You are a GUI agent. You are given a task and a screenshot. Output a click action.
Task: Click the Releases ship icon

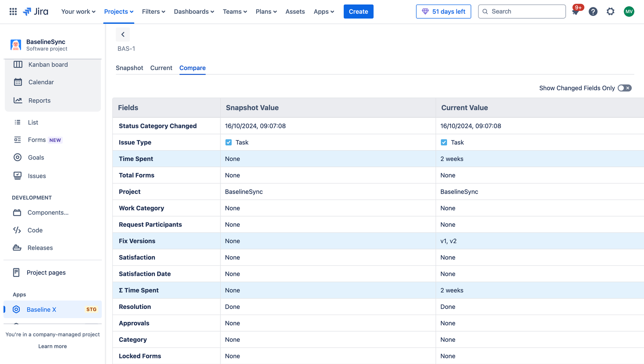(17, 248)
